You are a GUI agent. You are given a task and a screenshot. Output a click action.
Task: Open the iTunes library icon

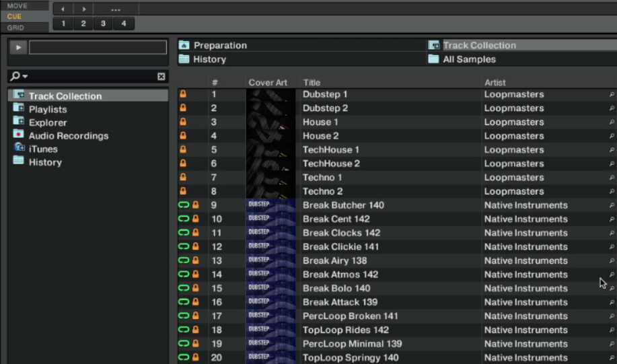click(19, 148)
